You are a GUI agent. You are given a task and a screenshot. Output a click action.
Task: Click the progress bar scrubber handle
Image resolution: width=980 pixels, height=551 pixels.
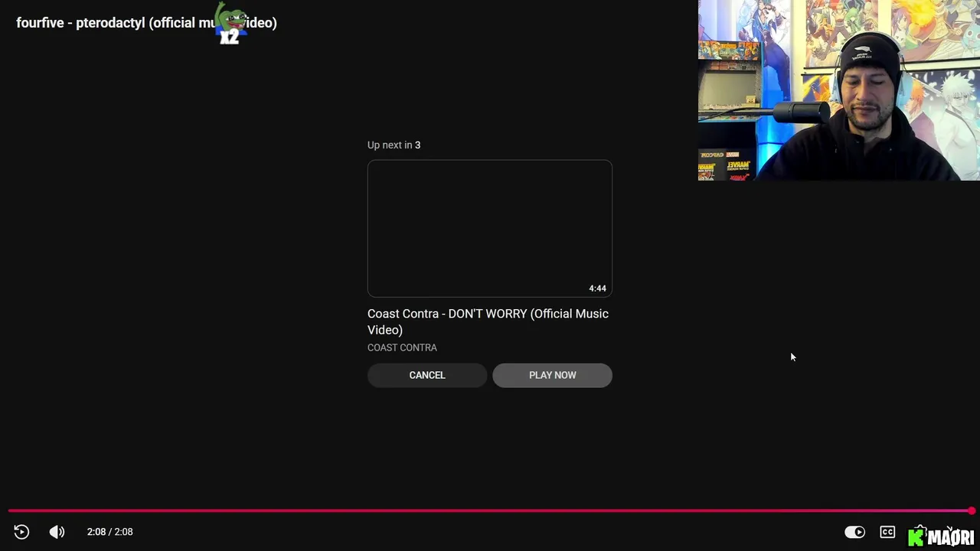[972, 510]
